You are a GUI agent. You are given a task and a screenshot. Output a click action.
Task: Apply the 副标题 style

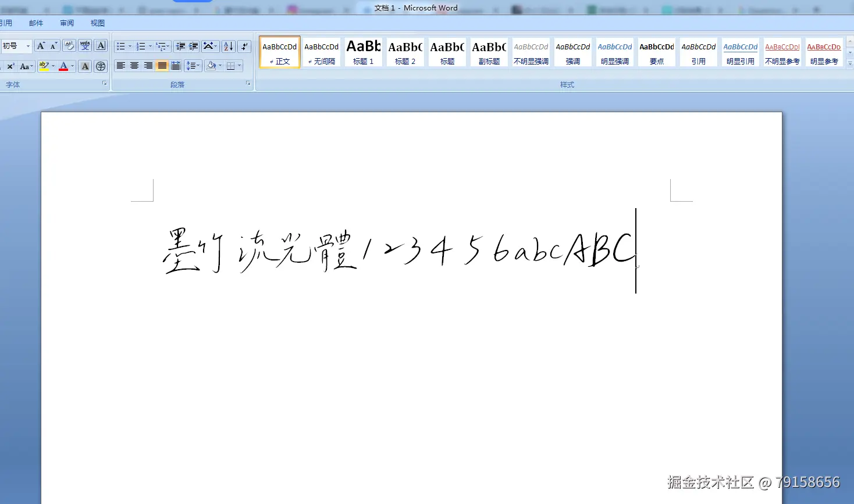pyautogui.click(x=489, y=52)
